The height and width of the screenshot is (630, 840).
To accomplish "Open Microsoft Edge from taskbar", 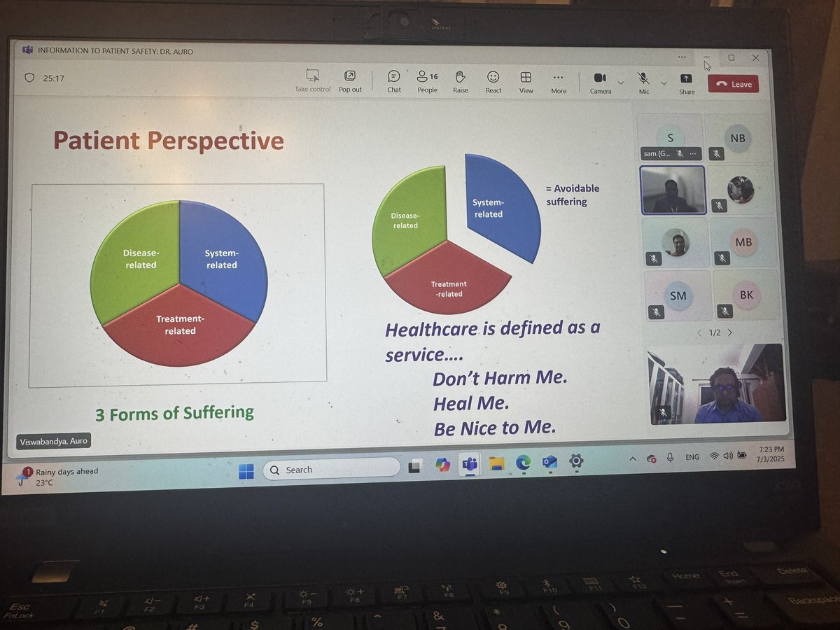I will click(x=523, y=461).
